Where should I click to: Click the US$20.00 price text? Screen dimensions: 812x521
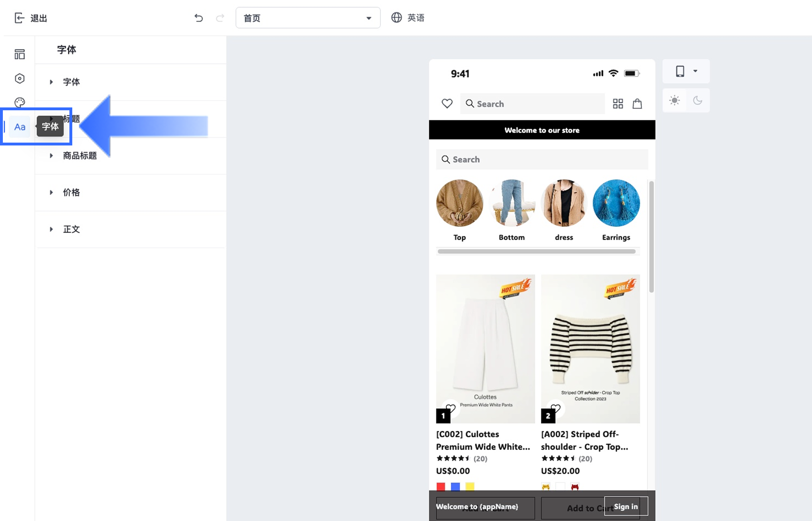[561, 471]
